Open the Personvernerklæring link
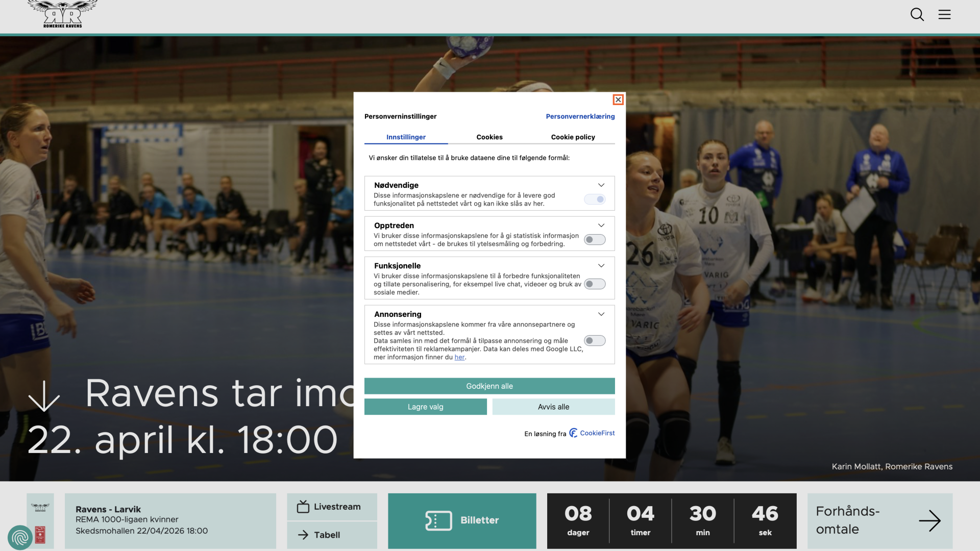This screenshot has width=980, height=551. click(x=580, y=116)
